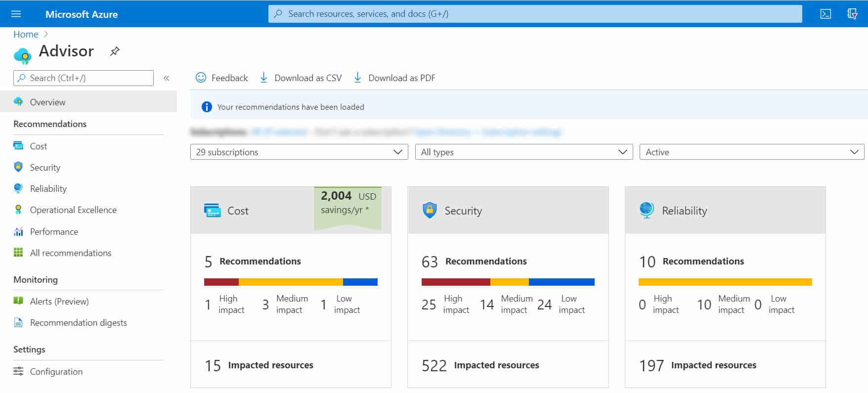Click the Operational Excellence ribbon icon

(18, 210)
